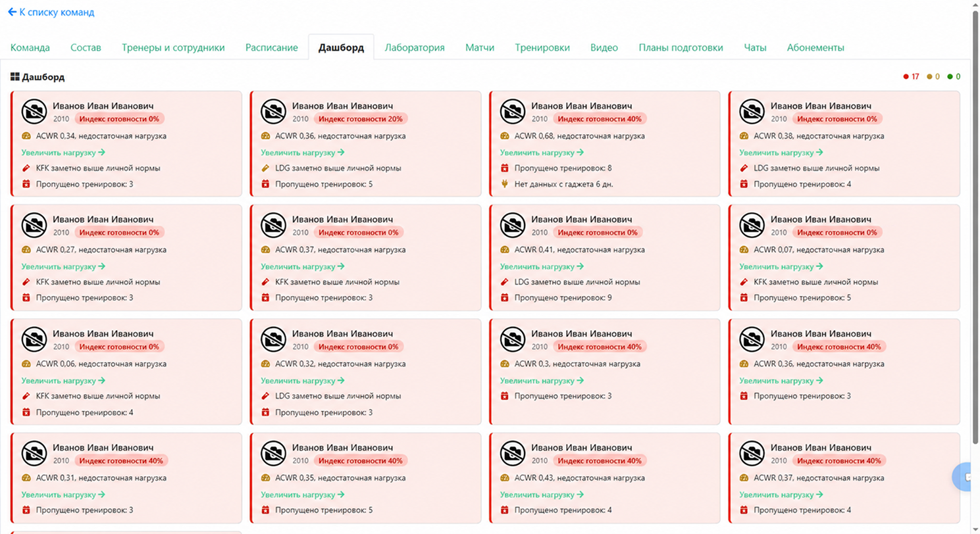
Task: Click the red status counter showing 17
Action: (x=912, y=77)
